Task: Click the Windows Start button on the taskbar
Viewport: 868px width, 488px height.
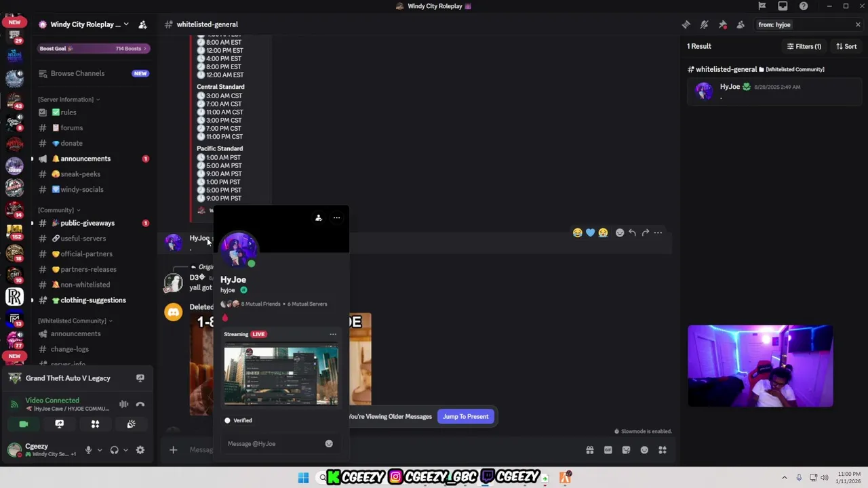Action: 303,478
